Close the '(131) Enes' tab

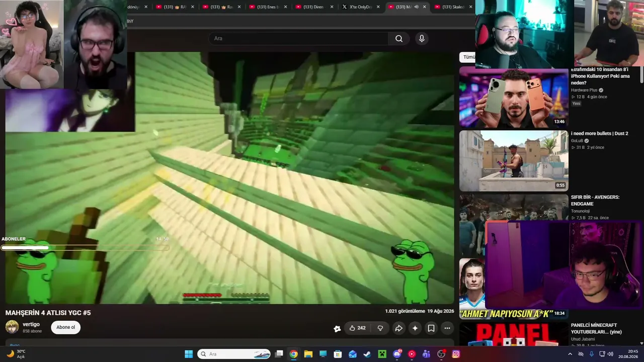pyautogui.click(x=285, y=7)
